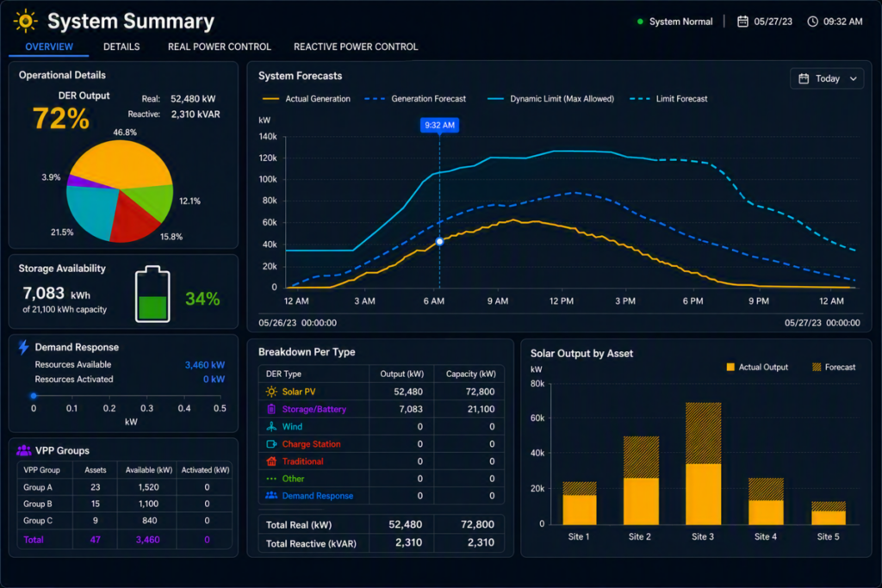882x588 pixels.
Task: Click the VPP Groups people icon
Action: tap(23, 450)
